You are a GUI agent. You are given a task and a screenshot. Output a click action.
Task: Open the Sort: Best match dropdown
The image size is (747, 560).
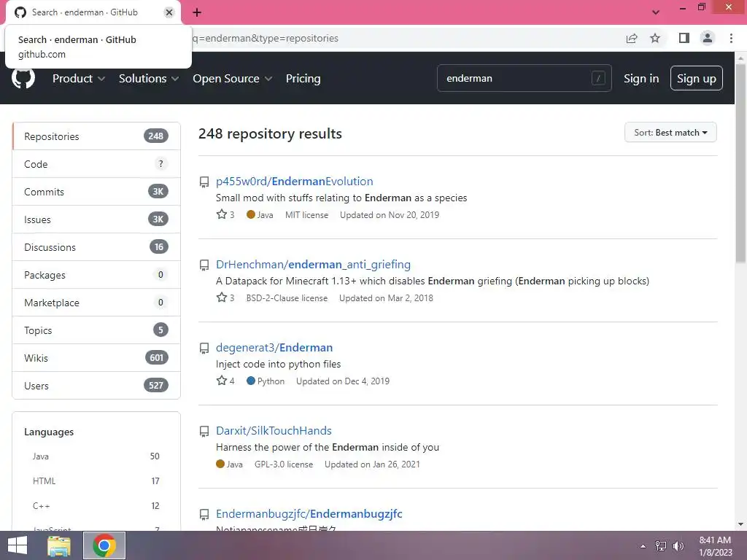pos(670,133)
